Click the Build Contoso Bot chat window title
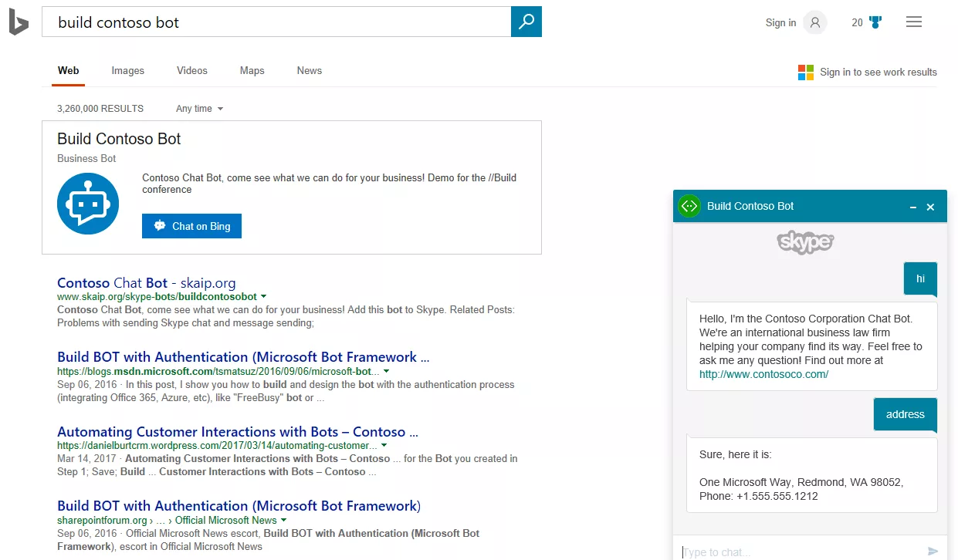 [x=750, y=206]
